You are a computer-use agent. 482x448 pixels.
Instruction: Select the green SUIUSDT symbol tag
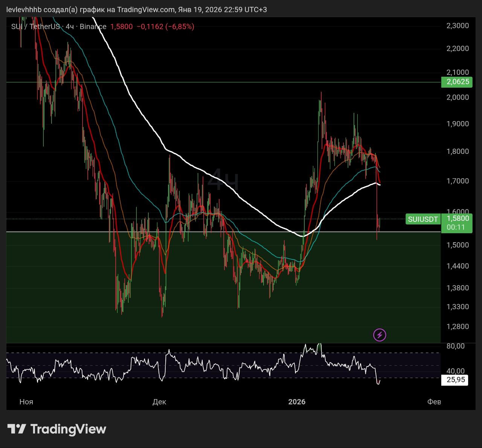(x=423, y=219)
